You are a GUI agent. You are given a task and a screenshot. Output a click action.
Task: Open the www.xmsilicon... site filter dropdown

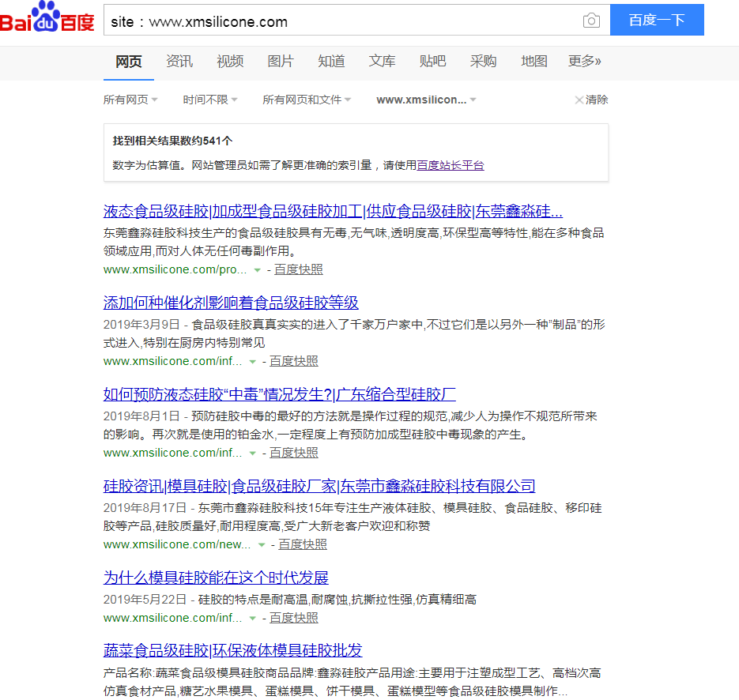pos(426,100)
